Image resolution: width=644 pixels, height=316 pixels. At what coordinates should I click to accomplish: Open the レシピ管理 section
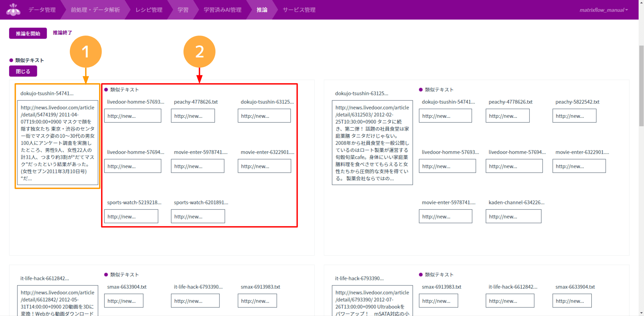(149, 10)
